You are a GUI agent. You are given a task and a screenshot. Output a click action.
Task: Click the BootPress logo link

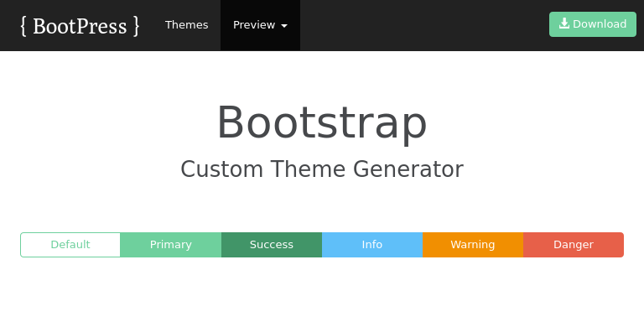click(x=80, y=26)
